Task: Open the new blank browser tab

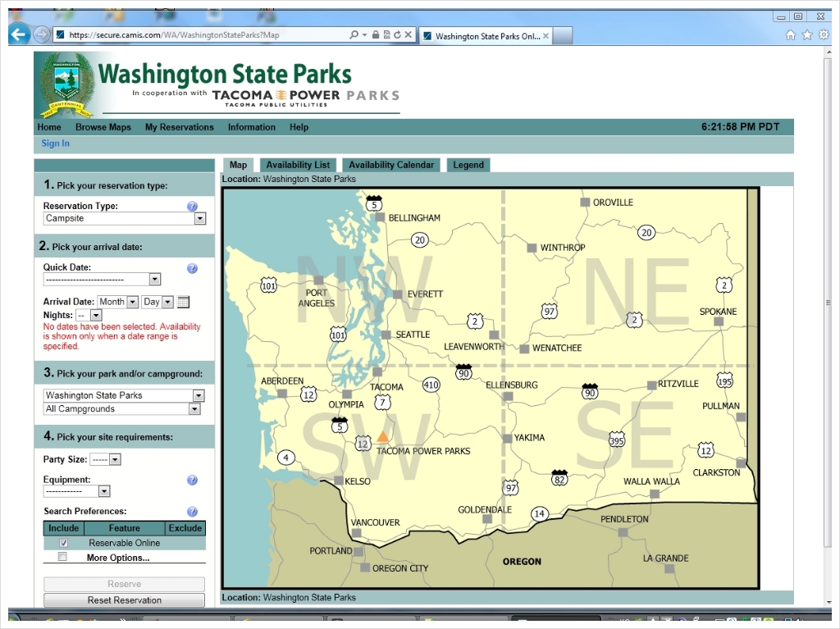Action: click(x=562, y=36)
